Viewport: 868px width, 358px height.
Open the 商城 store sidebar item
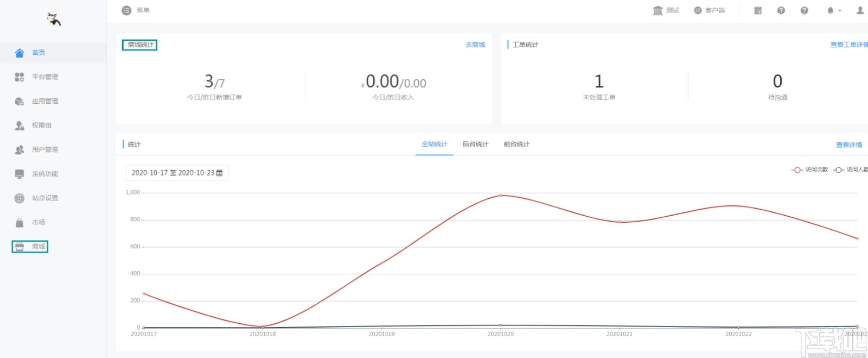(30, 247)
